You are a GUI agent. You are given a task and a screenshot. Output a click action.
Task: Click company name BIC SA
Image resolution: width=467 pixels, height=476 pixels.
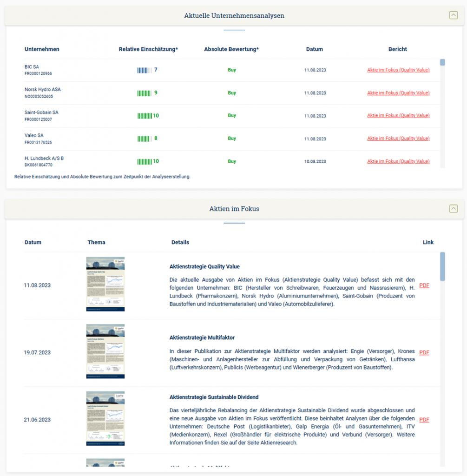[32, 67]
